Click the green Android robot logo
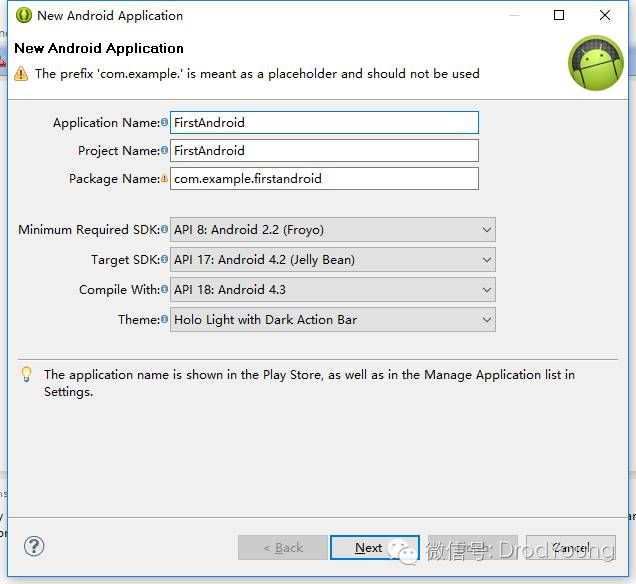This screenshot has height=584, width=636. (x=595, y=63)
